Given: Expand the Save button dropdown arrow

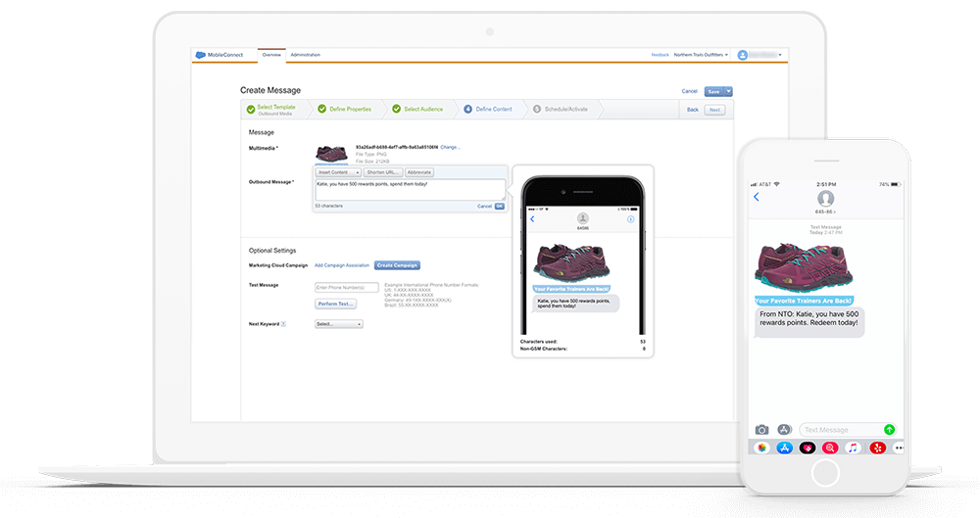Looking at the screenshot, I should 729,91.
